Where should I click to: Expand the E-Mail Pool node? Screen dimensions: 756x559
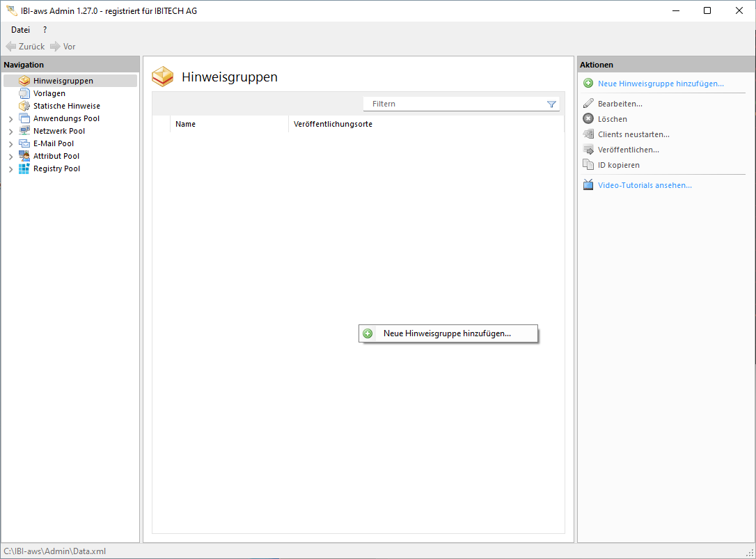11,144
